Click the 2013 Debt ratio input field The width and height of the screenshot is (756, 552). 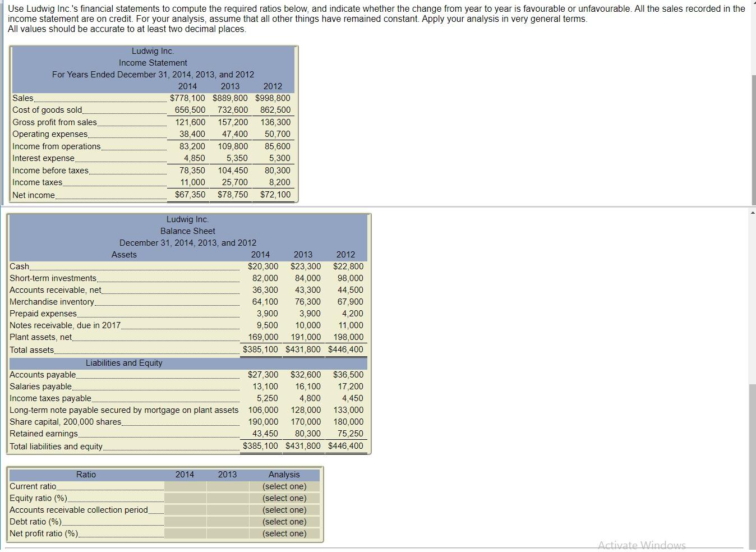click(x=228, y=522)
